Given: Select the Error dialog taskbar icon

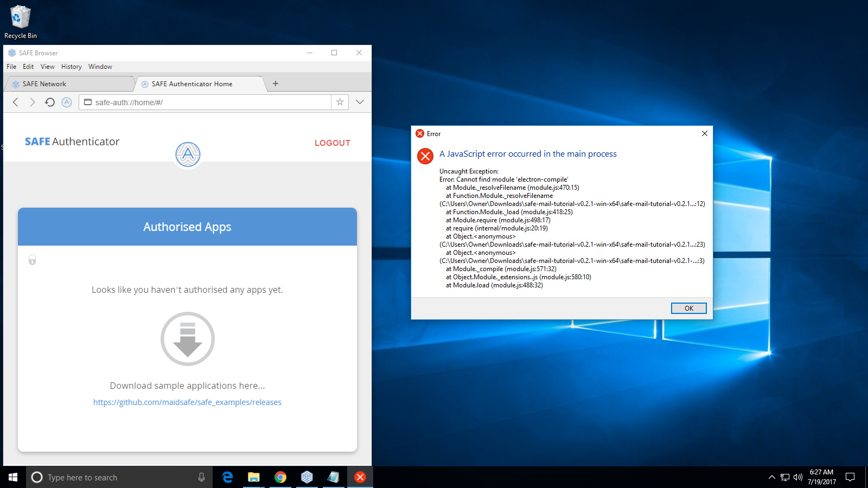Looking at the screenshot, I should click(x=360, y=477).
